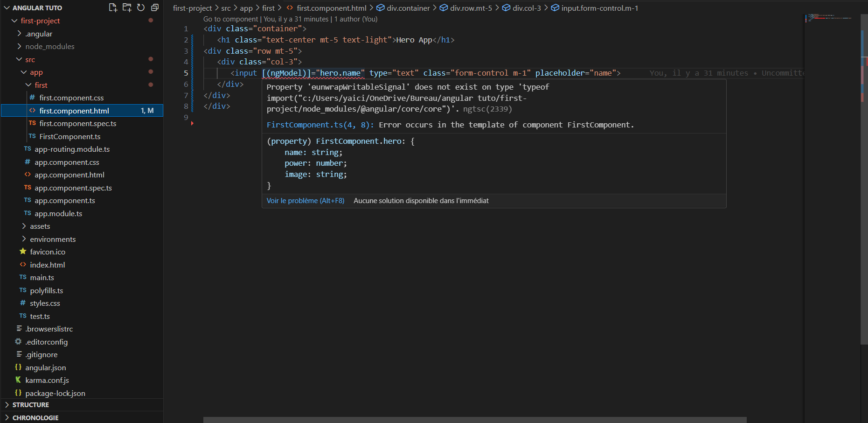This screenshot has height=423, width=868.
Task: Expand the assets folder
Action: 40,226
